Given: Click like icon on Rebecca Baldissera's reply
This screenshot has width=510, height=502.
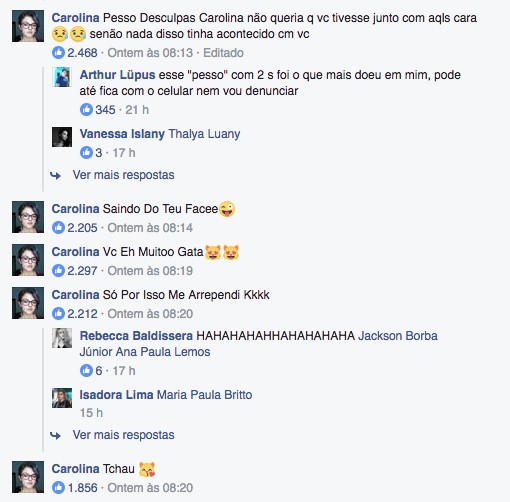Looking at the screenshot, I should 86,371.
